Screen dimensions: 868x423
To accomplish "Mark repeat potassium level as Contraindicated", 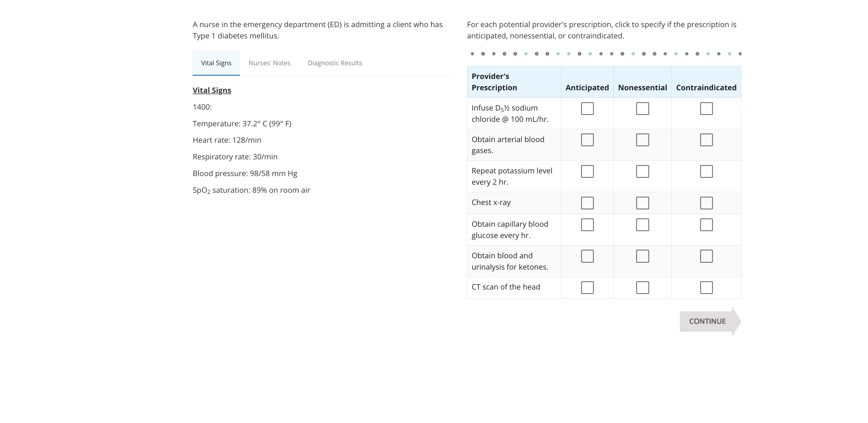I will (706, 171).
